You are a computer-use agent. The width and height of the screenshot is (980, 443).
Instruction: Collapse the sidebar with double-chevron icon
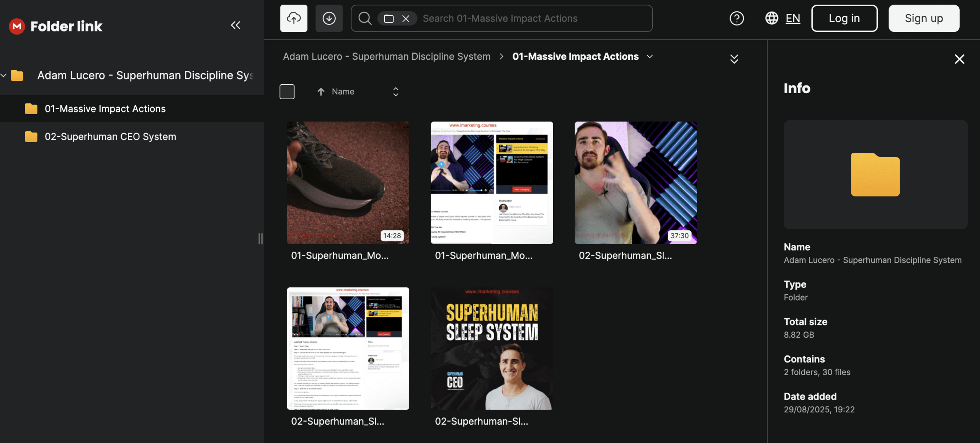[235, 25]
